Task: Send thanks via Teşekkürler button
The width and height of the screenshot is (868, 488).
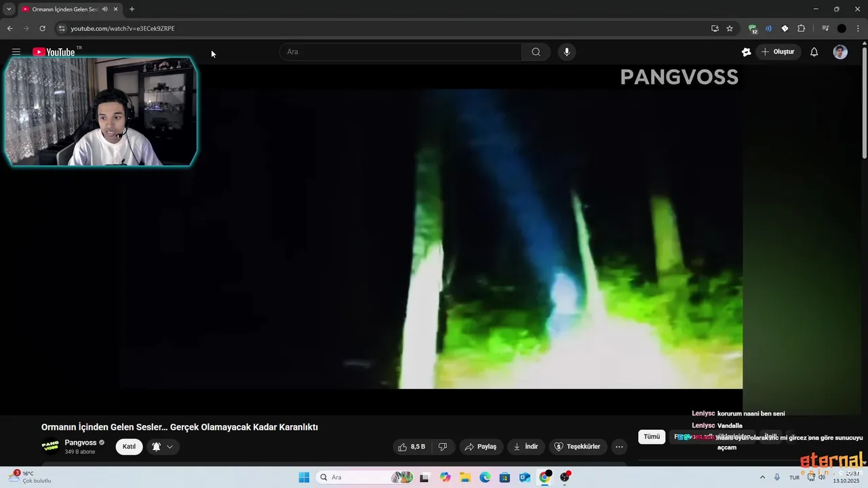Action: point(577,447)
